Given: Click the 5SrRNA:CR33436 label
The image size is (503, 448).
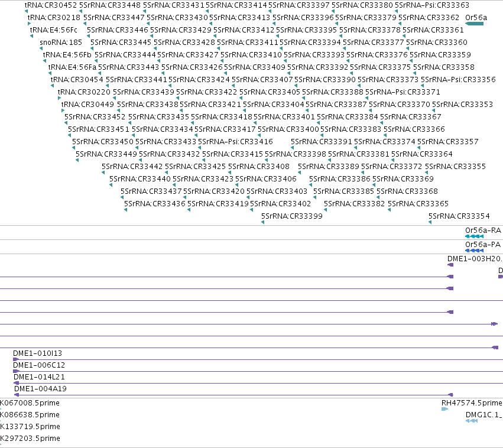Looking at the screenshot, I should (155, 204).
